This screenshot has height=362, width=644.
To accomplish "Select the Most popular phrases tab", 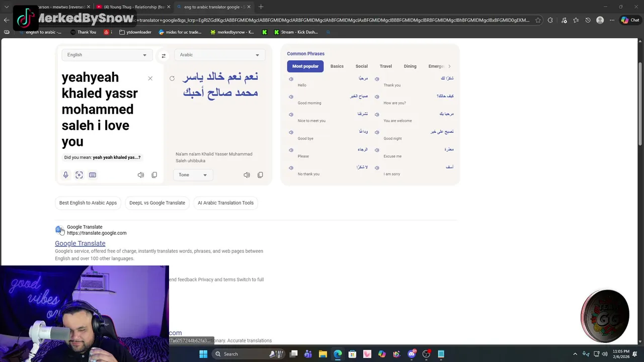I will (305, 66).
